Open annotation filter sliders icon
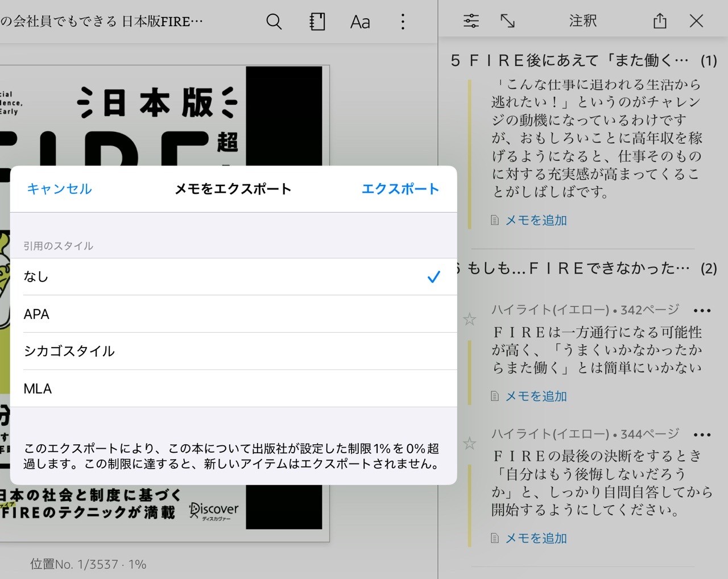728x579 pixels. [471, 21]
